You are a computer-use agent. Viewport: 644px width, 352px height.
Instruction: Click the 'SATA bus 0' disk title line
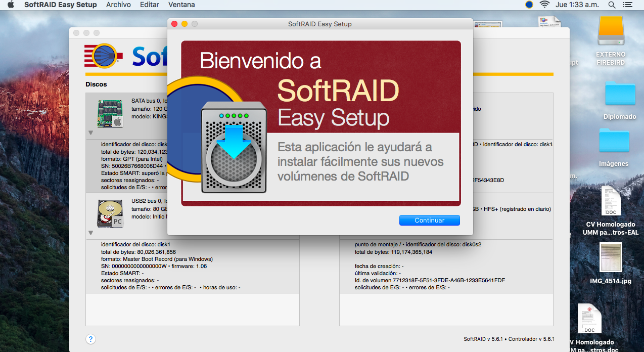149,101
